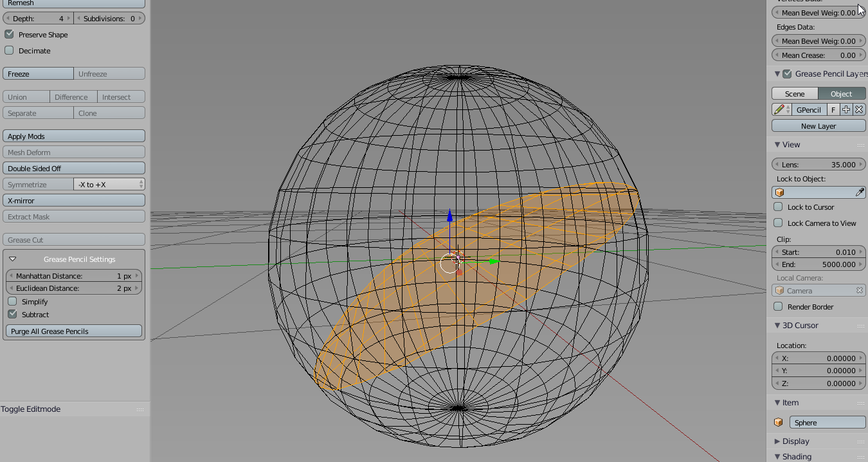868x462 pixels.
Task: Click Purge All Grease Pencils
Action: pyautogui.click(x=74, y=331)
